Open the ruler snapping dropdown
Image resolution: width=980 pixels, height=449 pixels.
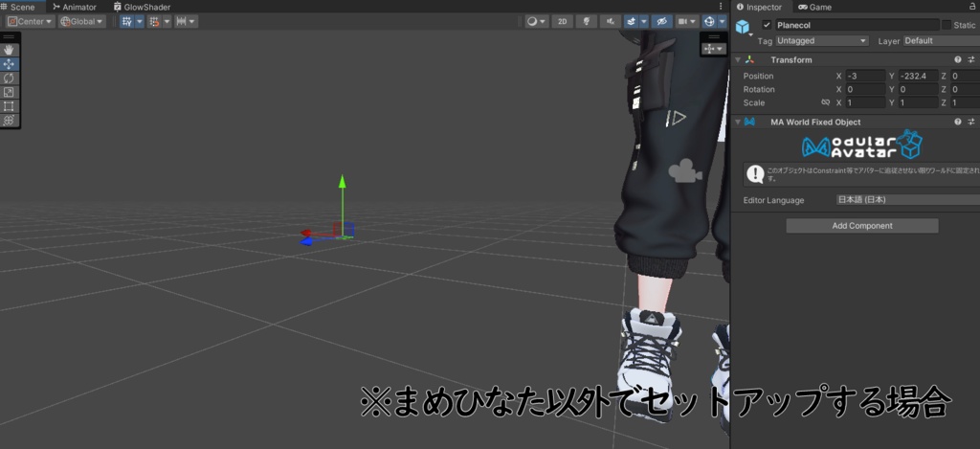pyautogui.click(x=187, y=21)
